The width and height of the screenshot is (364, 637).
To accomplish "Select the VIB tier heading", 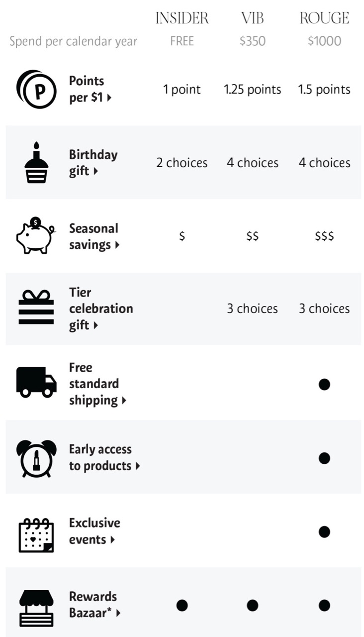I will (x=253, y=18).
